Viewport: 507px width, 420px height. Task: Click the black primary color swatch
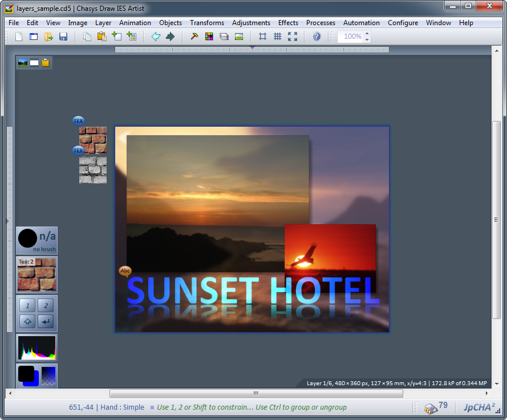point(26,373)
